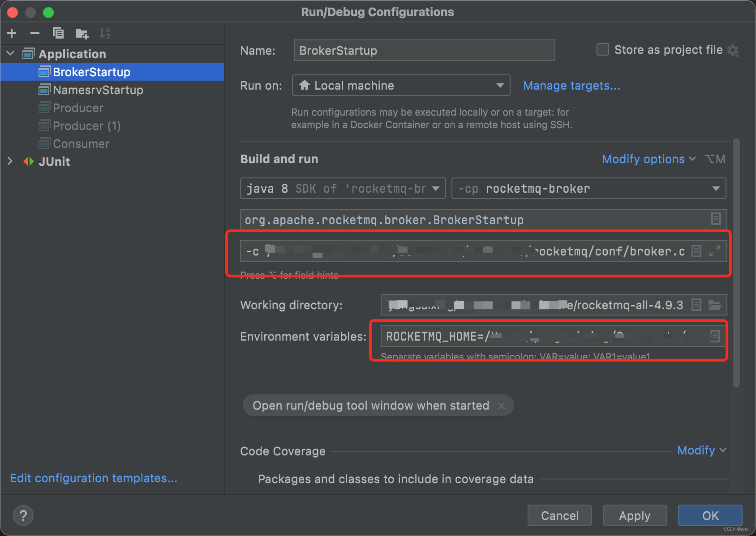
Task: Edit environment variables list icon
Action: [x=715, y=336]
